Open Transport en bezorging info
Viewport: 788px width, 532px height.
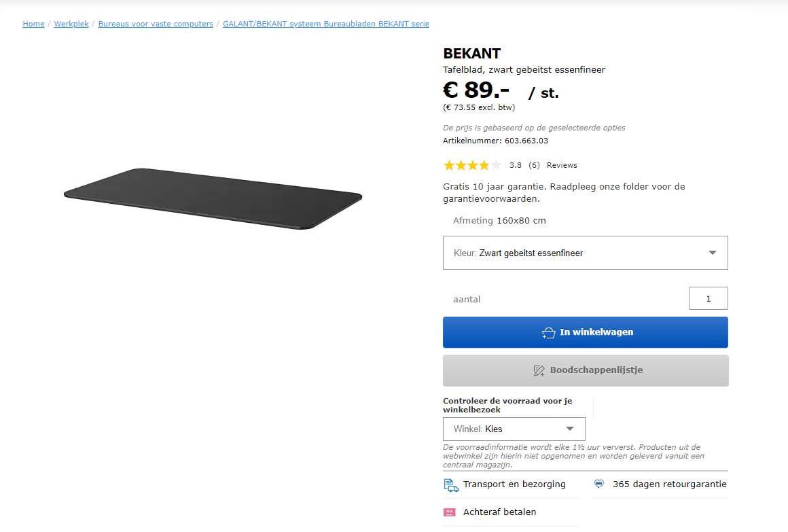[514, 484]
